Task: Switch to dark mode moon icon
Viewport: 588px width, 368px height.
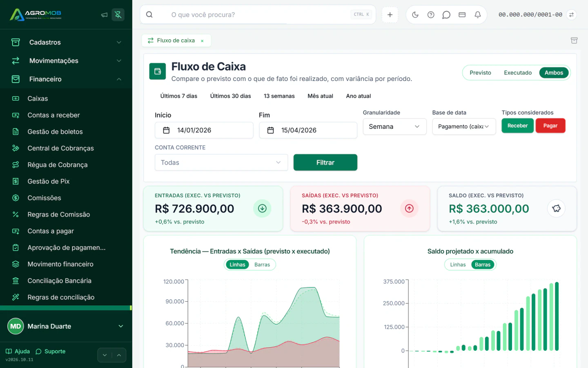Action: click(415, 15)
